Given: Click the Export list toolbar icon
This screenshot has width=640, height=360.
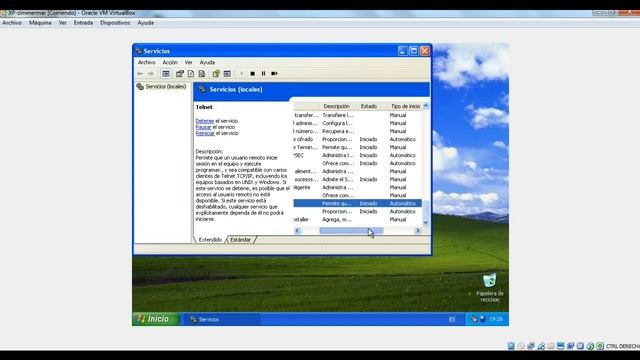Looking at the screenshot, I should point(202,73).
